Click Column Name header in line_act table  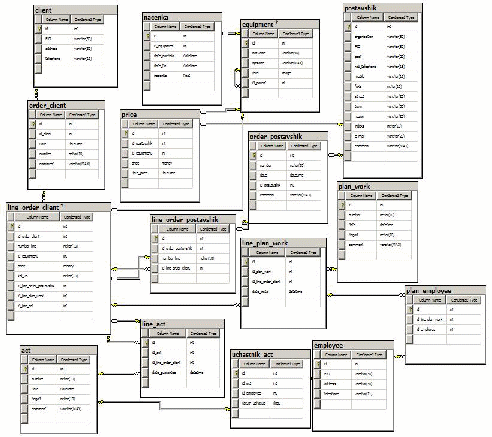168,333
